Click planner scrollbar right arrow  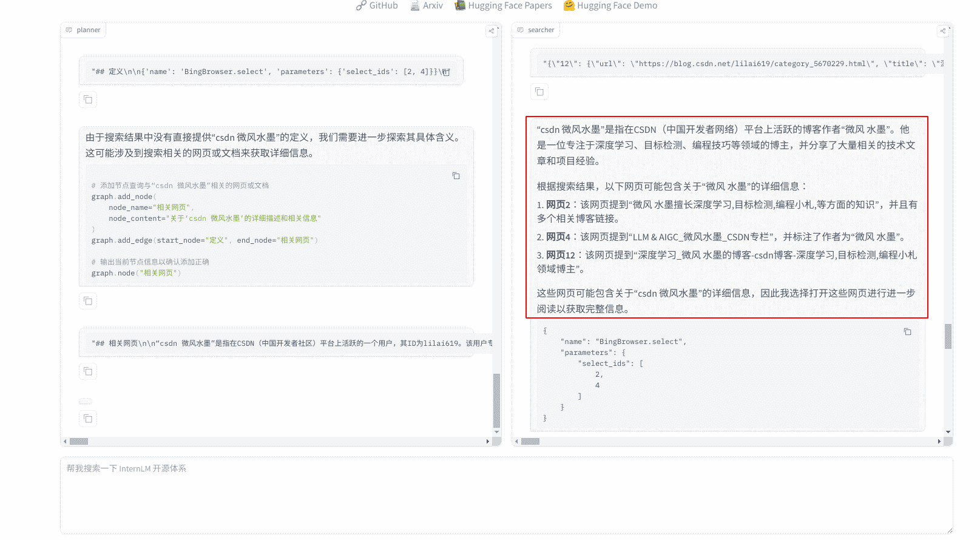[488, 442]
